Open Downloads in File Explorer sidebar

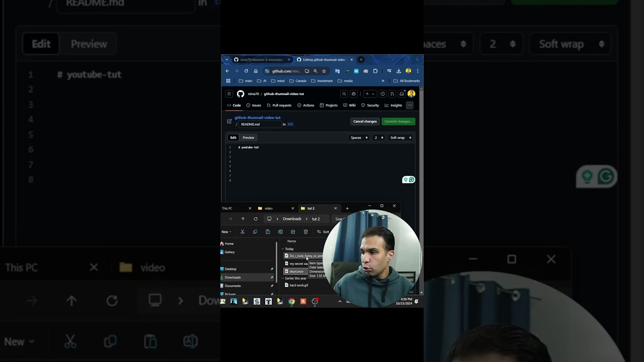(247, 277)
